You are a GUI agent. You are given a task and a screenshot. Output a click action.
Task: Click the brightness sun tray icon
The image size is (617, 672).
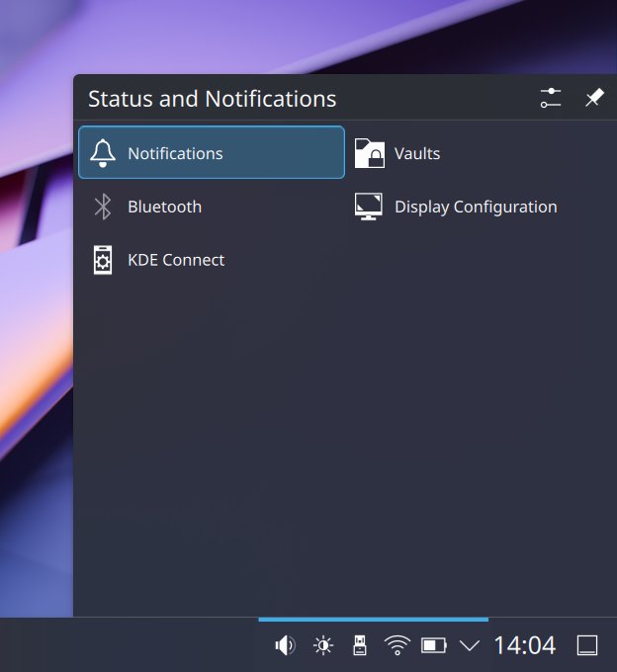(323, 645)
